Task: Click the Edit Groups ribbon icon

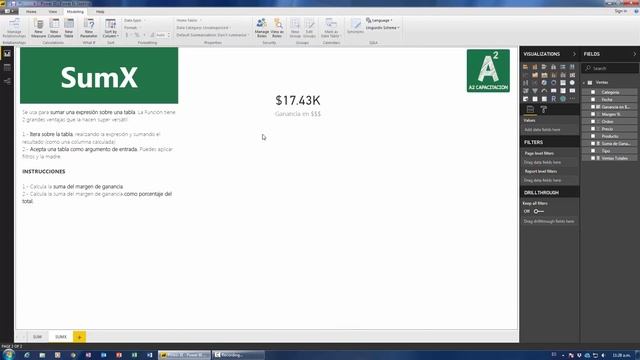Action: pyautogui.click(x=309, y=28)
